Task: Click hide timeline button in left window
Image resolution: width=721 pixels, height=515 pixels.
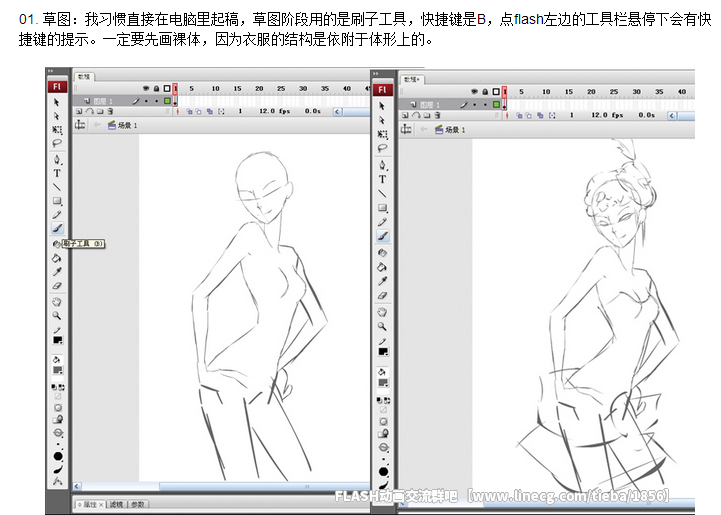Action: pos(80,125)
